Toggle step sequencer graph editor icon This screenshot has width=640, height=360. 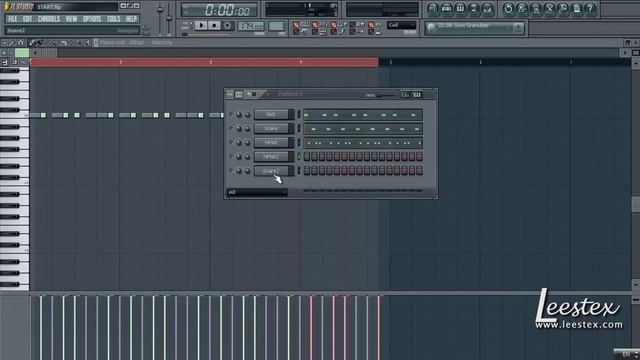click(x=405, y=95)
